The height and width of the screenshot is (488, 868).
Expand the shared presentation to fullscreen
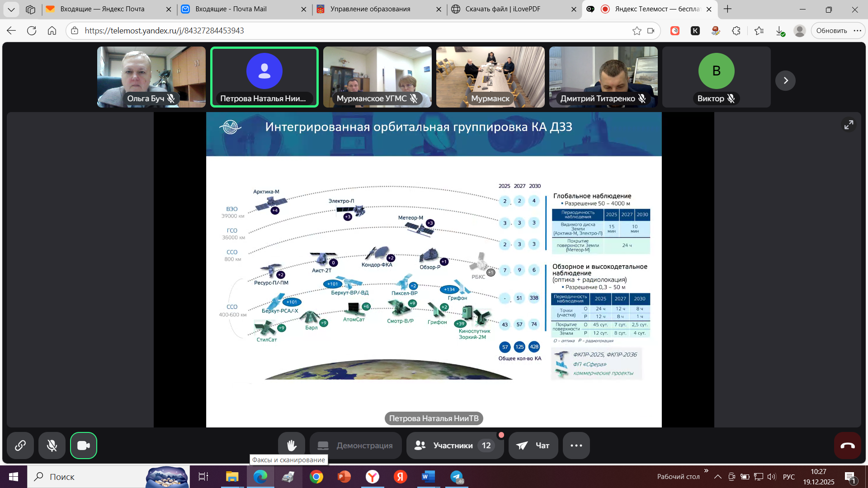click(849, 125)
